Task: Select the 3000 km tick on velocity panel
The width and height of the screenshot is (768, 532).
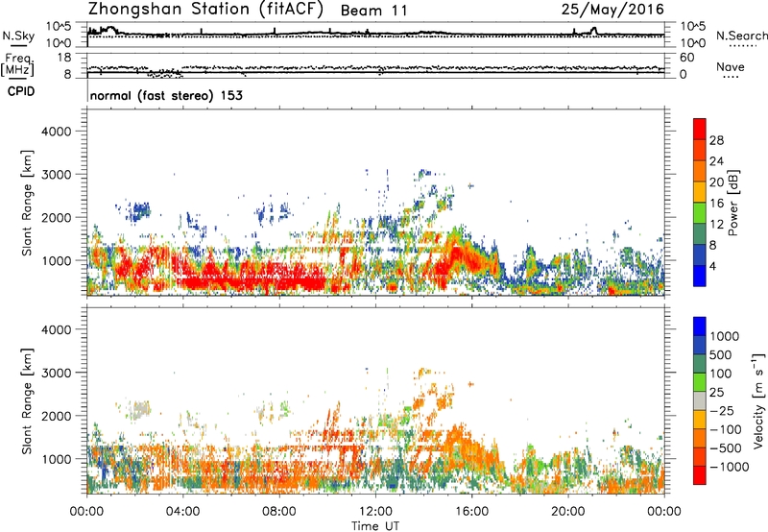Action: [x=57, y=373]
